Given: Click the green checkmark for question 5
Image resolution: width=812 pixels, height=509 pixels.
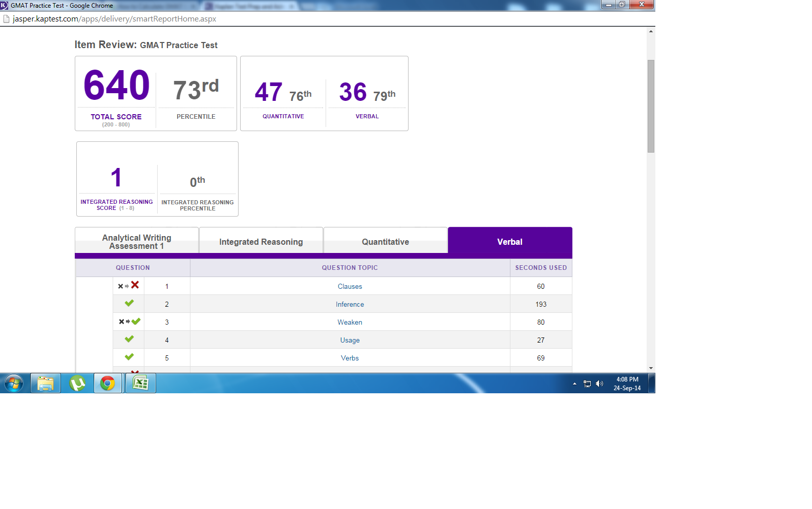Looking at the screenshot, I should (129, 357).
